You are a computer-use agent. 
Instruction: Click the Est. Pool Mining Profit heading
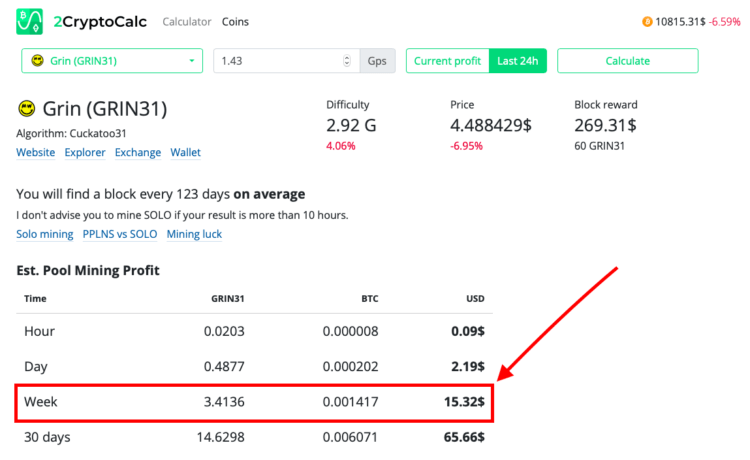click(88, 270)
